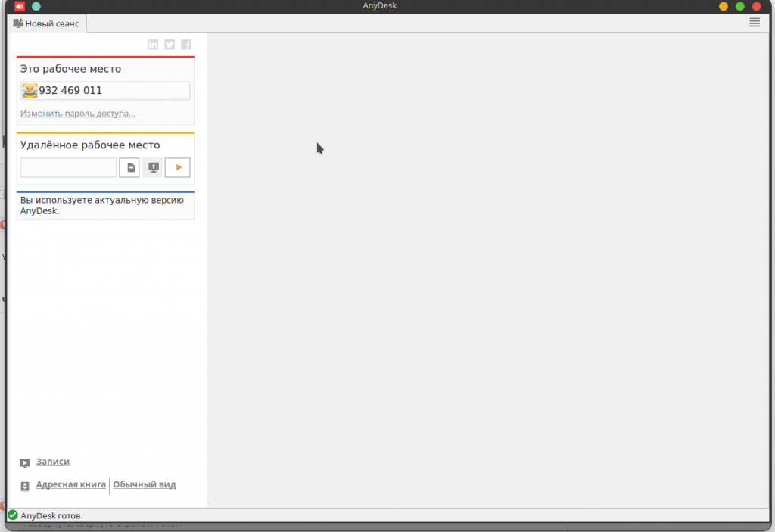Click the address book icon
Image resolution: width=775 pixels, height=532 pixels.
[25, 486]
